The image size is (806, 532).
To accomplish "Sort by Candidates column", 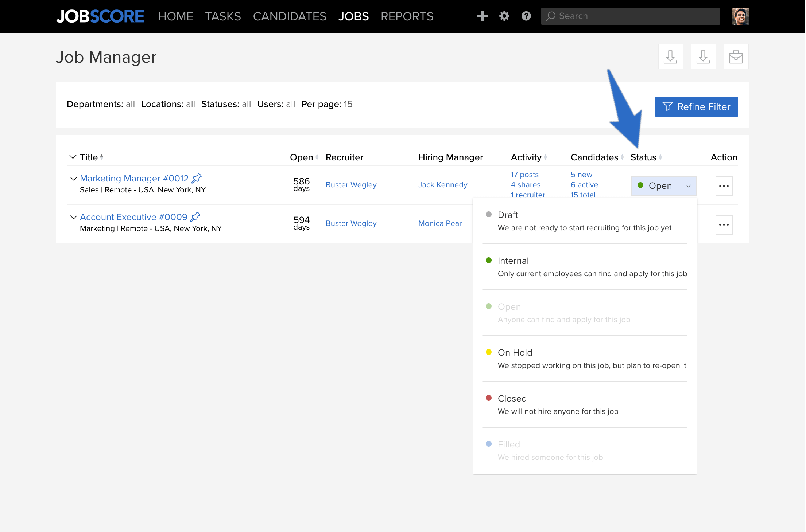I will [x=622, y=157].
